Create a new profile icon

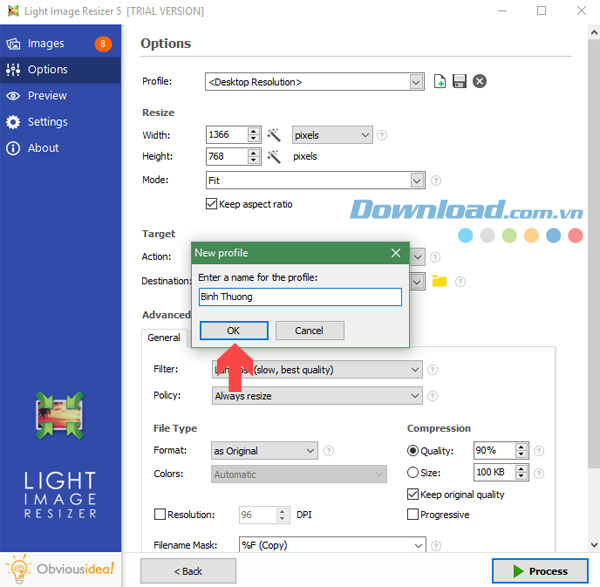tap(440, 81)
